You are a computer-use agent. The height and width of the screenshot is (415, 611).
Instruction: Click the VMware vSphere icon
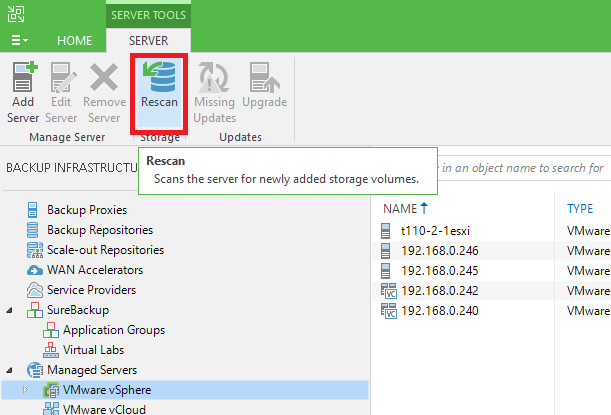[x=51, y=390]
